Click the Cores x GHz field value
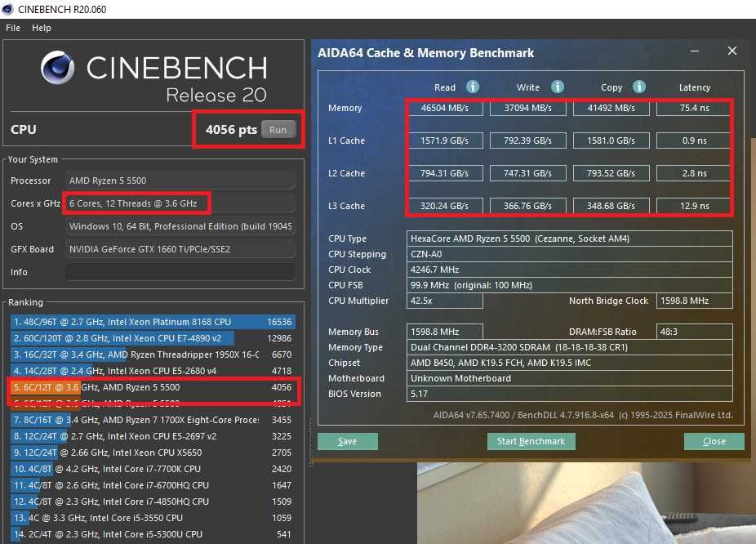The height and width of the screenshot is (544, 756). coord(180,203)
